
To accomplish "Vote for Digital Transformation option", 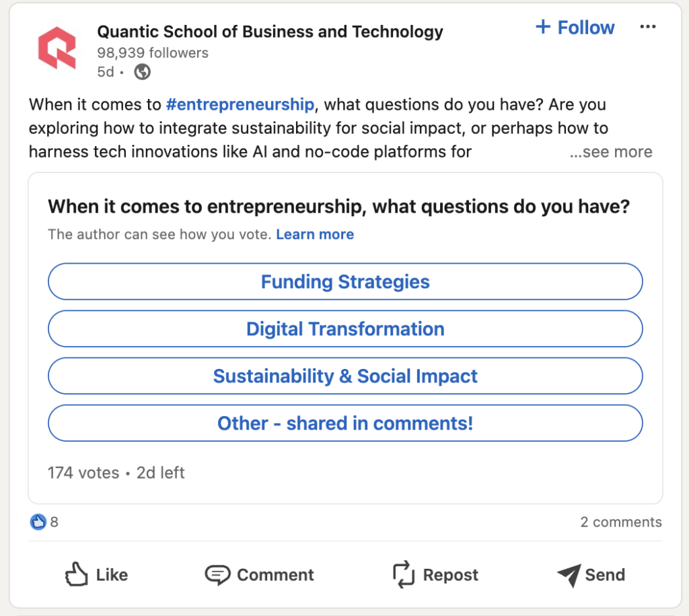I will 345,329.
